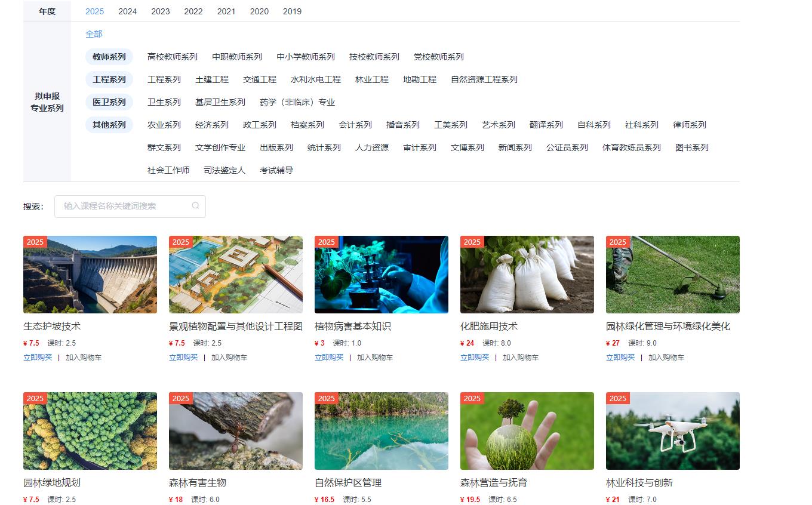
Task: Add 园林绿化管理与环境绿化美化 to cart
Action: point(666,358)
